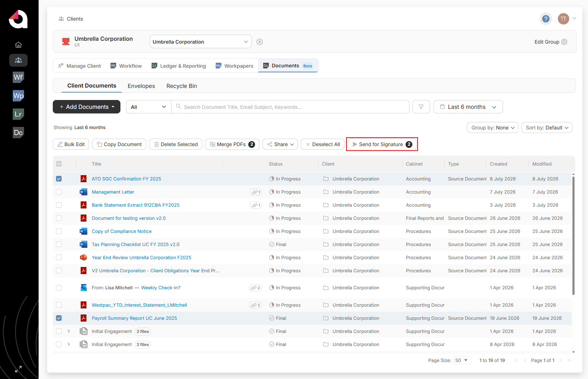
Task: Click the Merge PDFs button
Action: pos(232,144)
